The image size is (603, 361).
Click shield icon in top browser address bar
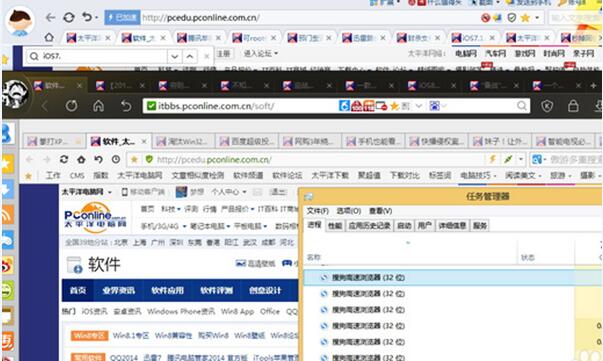[x=511, y=18]
